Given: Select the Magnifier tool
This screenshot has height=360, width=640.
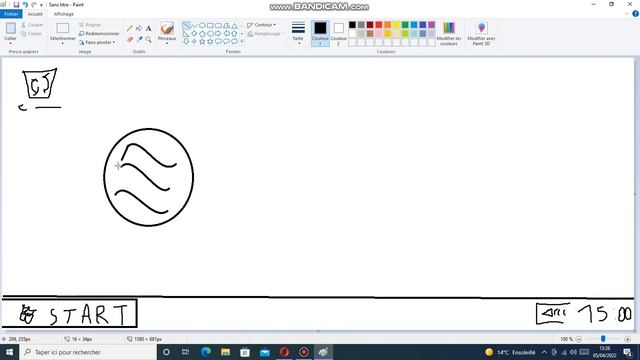Looking at the screenshot, I should [149, 39].
